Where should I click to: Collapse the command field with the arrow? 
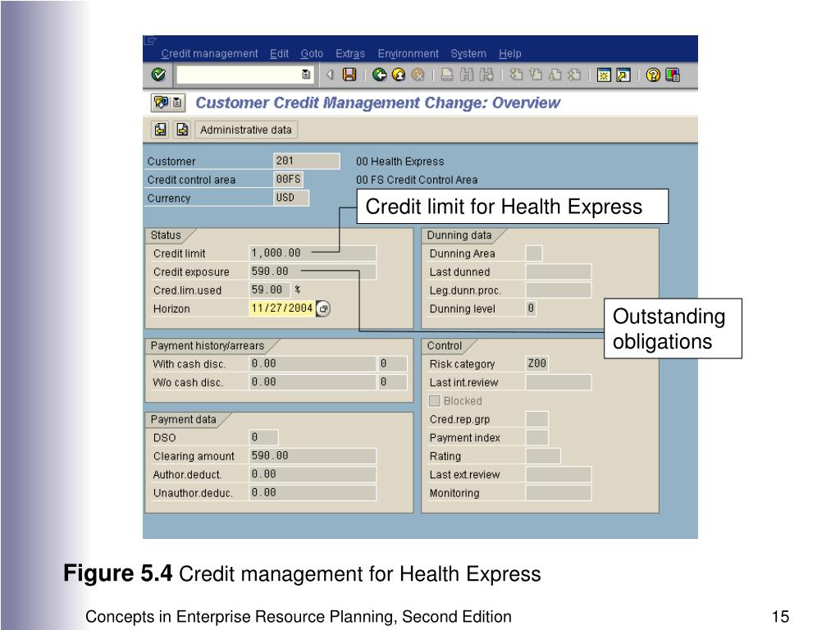click(330, 75)
